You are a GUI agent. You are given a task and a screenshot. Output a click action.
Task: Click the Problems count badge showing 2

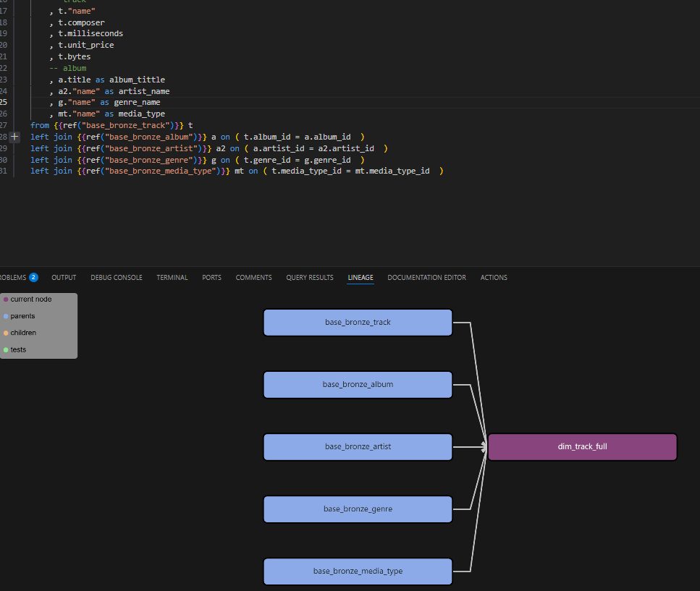click(33, 278)
